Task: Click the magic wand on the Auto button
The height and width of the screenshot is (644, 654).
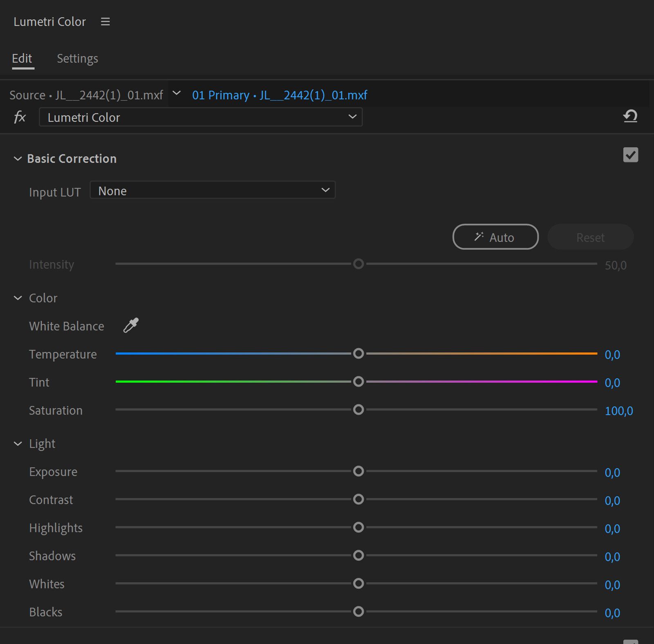Action: pos(480,236)
